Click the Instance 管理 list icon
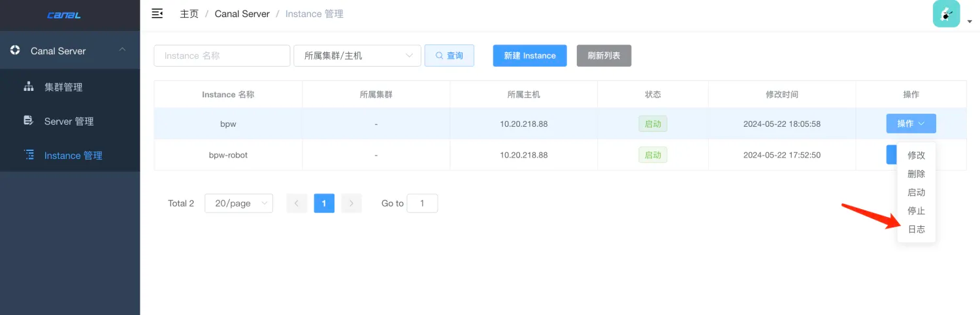 click(29, 155)
